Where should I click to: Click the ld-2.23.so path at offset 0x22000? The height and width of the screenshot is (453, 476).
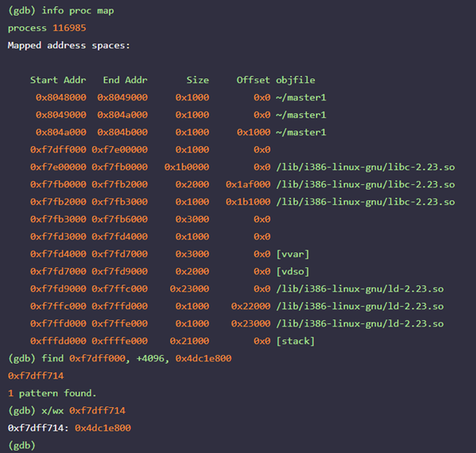360,306
